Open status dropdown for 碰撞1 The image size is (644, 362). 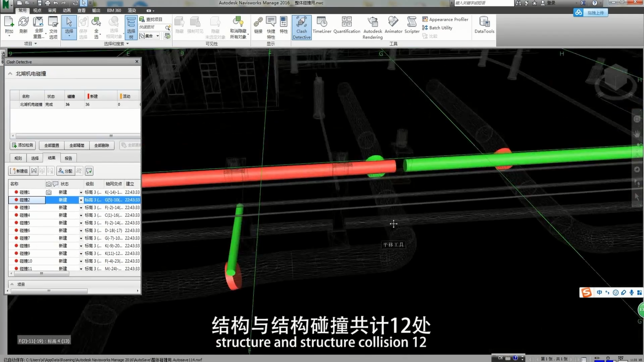tap(81, 192)
